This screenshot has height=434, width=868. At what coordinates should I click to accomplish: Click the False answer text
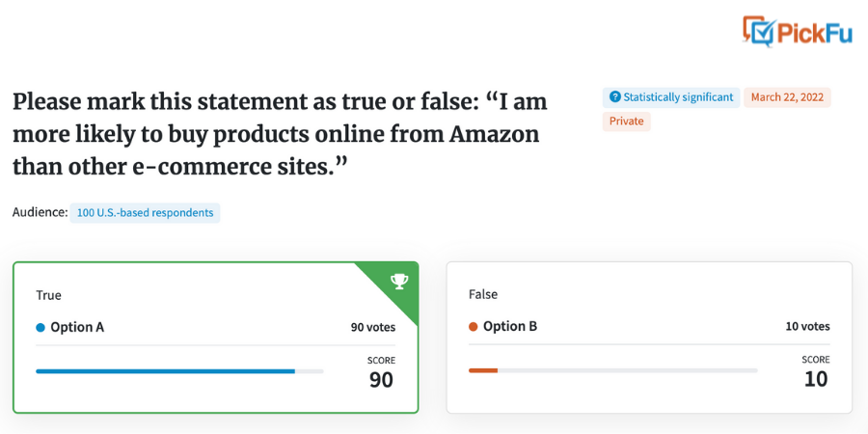[x=483, y=294]
